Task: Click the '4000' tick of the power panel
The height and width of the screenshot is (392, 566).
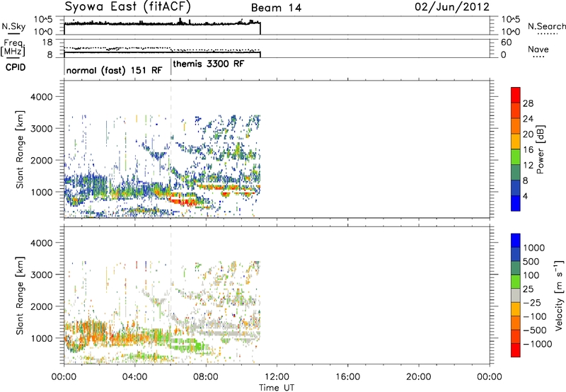Action: click(41, 97)
